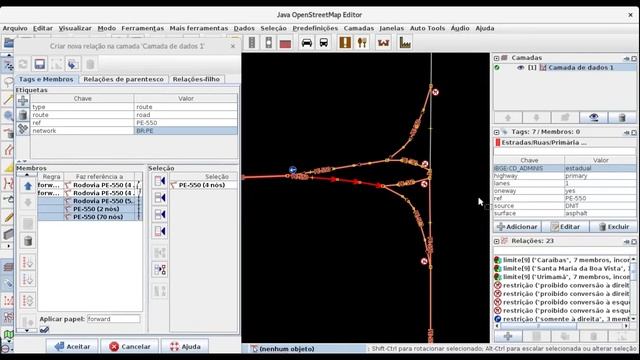The height and width of the screenshot is (360, 640).
Task: Remove selected members with the trash icon in Membros
Action: (28, 241)
